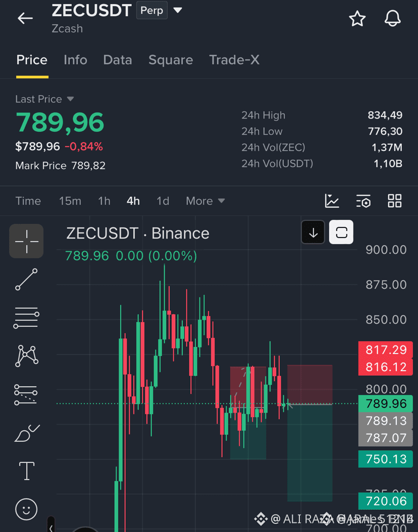Select the crosshair cursor tool
Image resolution: width=418 pixels, height=532 pixels.
pos(26,241)
